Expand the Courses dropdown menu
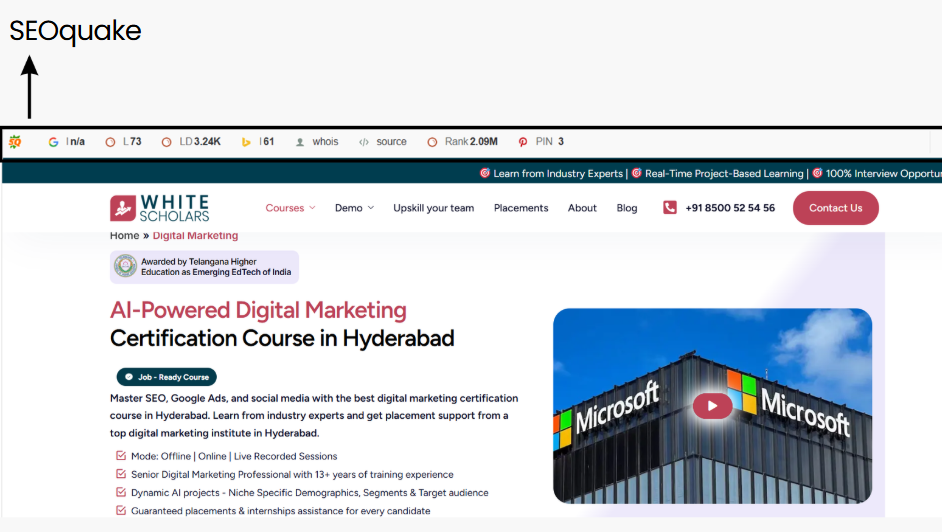Image resolution: width=942 pixels, height=532 pixels. pyautogui.click(x=290, y=208)
